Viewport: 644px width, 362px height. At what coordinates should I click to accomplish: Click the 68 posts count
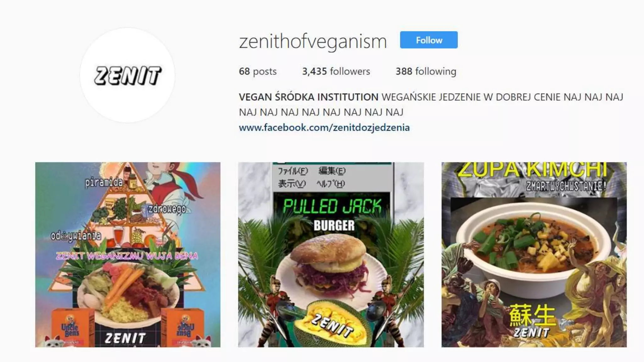tap(258, 71)
